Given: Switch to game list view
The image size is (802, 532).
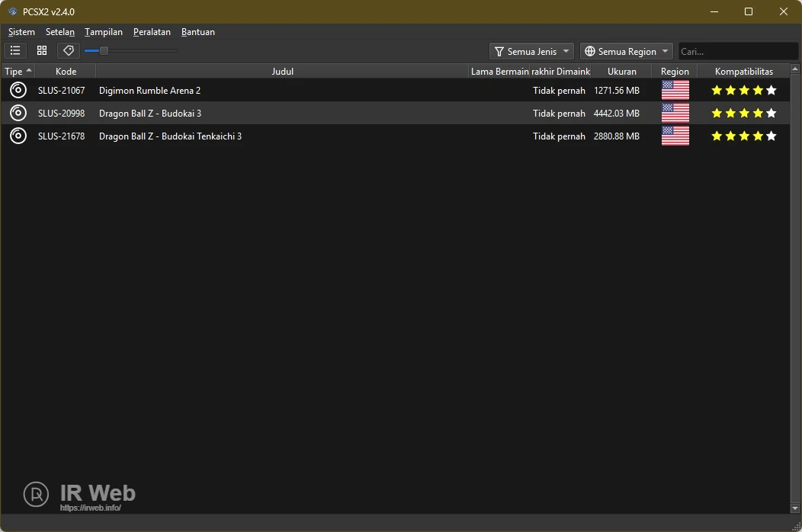Looking at the screenshot, I should [15, 50].
